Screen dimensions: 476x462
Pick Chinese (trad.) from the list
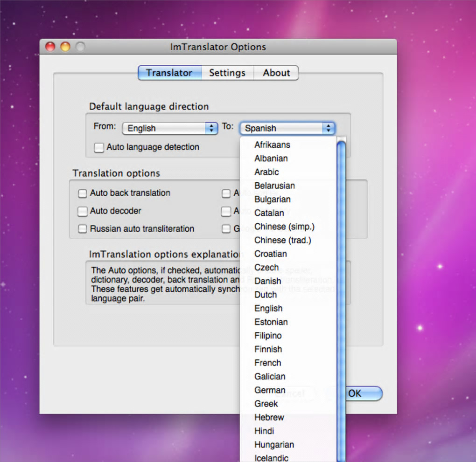pos(288,240)
